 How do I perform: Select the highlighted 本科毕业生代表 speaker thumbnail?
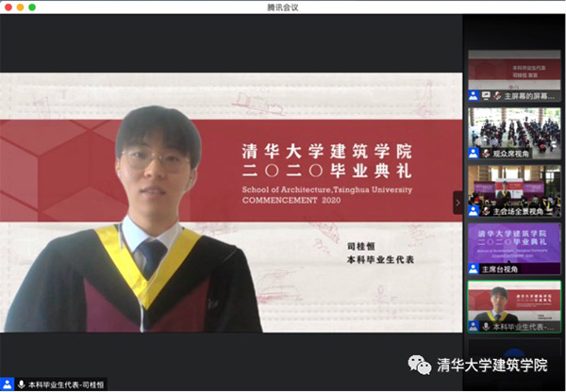pos(514,306)
